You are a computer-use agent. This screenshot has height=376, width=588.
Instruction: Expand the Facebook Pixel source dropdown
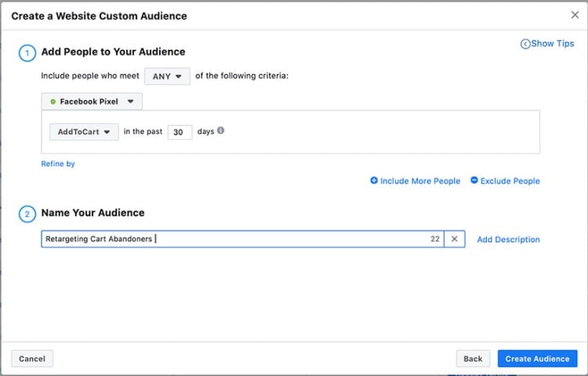pos(92,102)
